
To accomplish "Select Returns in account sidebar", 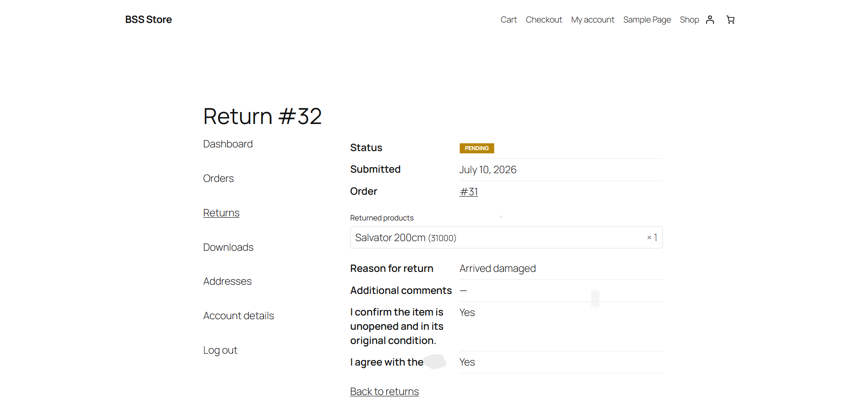I will click(x=221, y=213).
